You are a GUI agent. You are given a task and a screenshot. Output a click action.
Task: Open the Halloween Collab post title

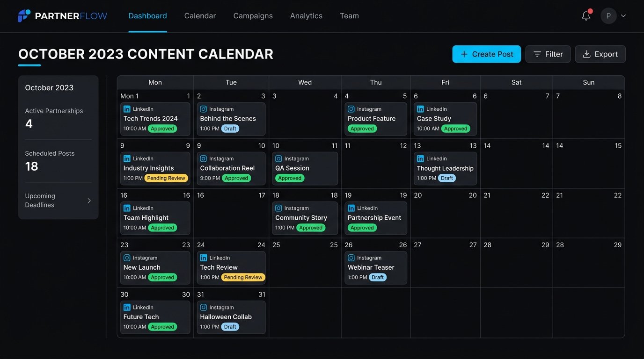pyautogui.click(x=226, y=317)
